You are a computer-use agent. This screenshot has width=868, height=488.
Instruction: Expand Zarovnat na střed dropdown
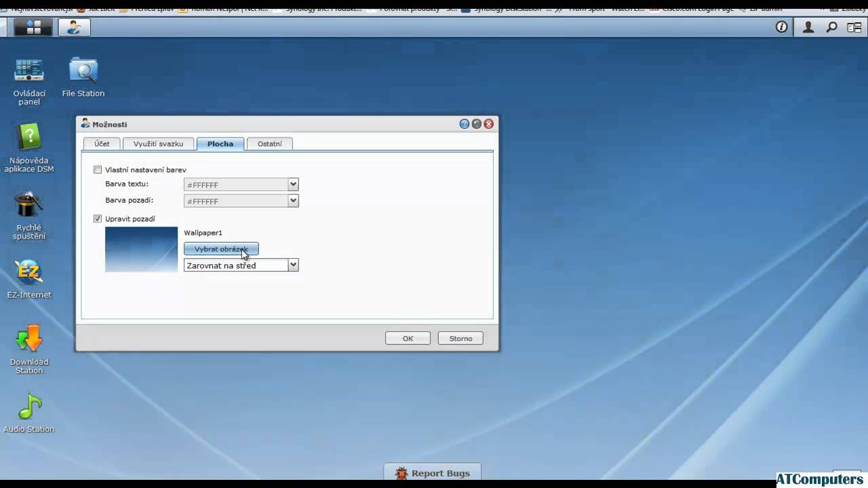pos(293,265)
